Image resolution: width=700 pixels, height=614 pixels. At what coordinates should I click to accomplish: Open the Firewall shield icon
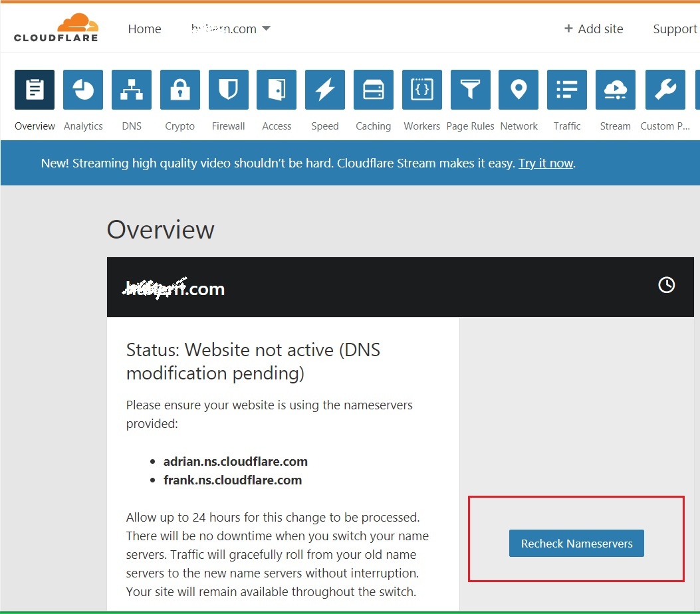coord(229,90)
